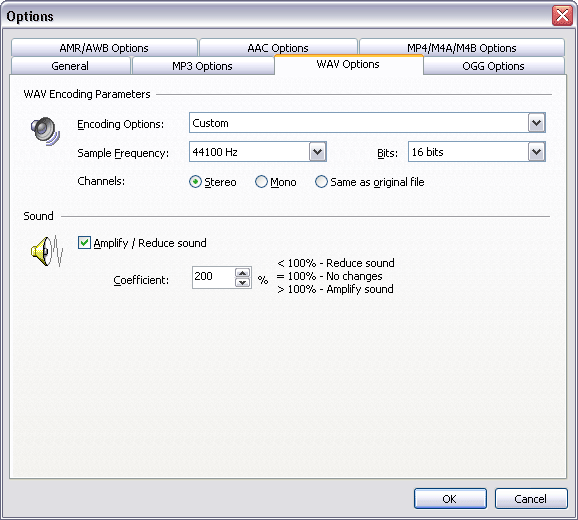
Task: Click the Bits label
Action: [x=387, y=153]
